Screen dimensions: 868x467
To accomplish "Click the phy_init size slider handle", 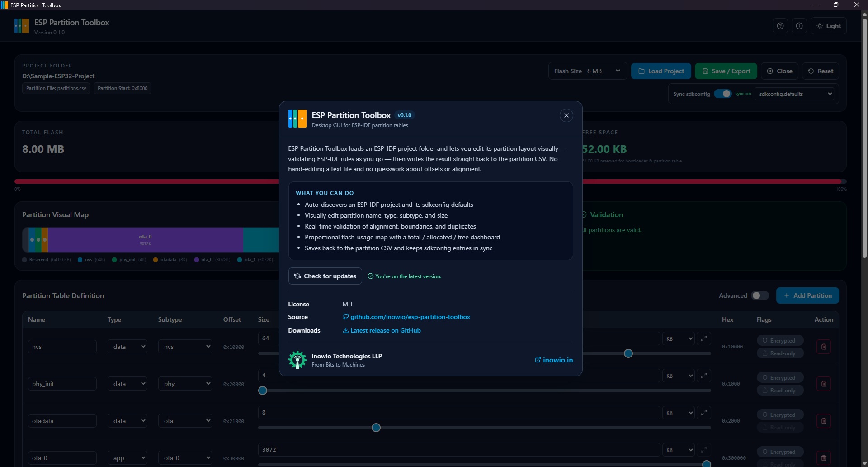I will (x=263, y=391).
